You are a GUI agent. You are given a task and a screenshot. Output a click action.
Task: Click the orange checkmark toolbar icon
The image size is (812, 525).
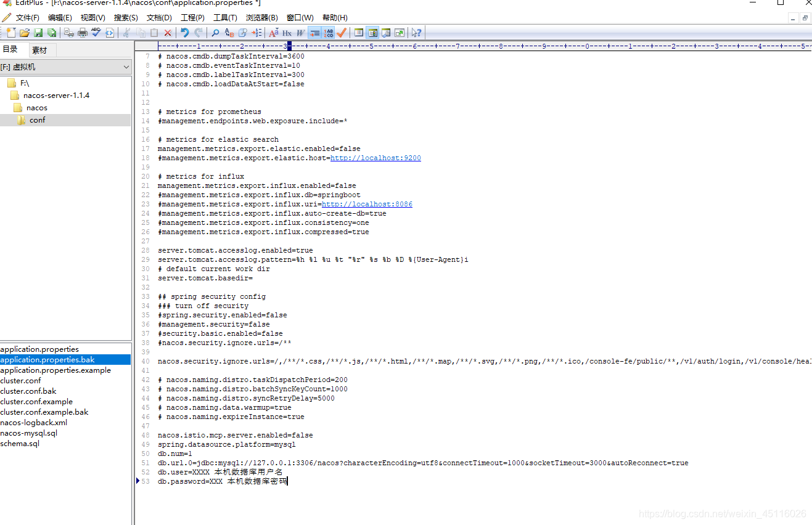pos(342,33)
